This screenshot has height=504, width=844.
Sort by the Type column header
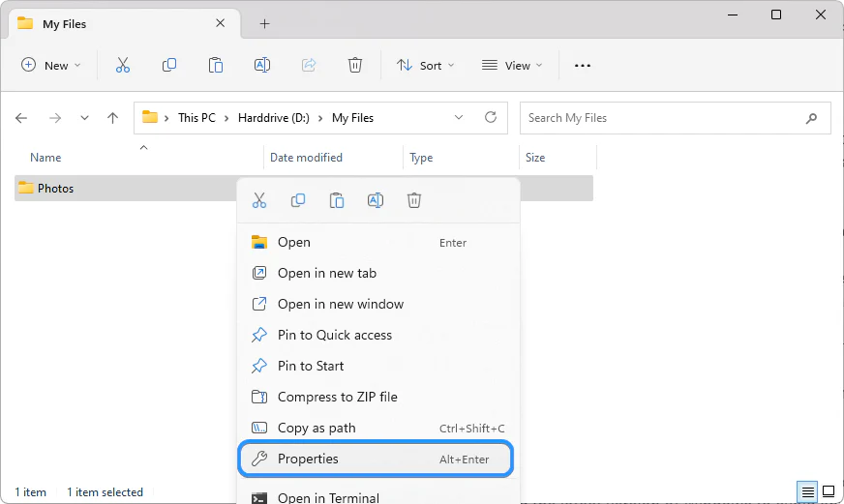pyautogui.click(x=462, y=158)
